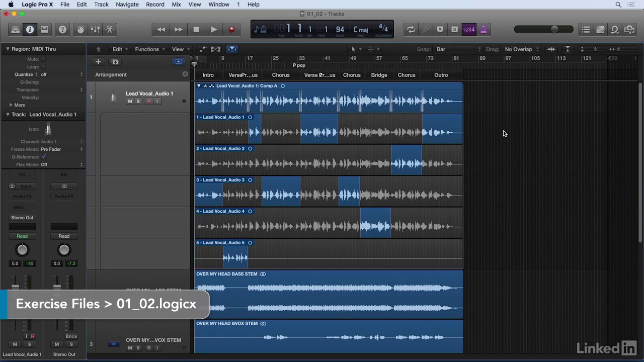This screenshot has height=362, width=644.
Task: Click the Waveform Zoom button
Action: coord(551,49)
